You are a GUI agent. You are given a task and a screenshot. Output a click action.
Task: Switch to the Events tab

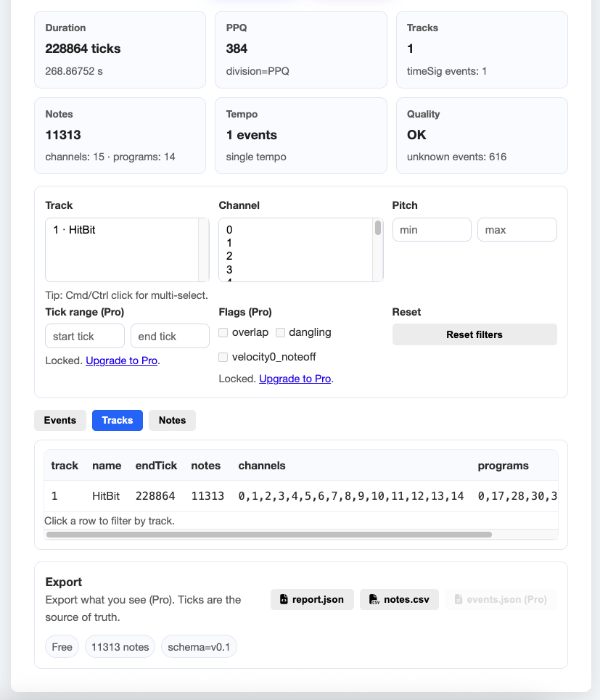pos(60,421)
